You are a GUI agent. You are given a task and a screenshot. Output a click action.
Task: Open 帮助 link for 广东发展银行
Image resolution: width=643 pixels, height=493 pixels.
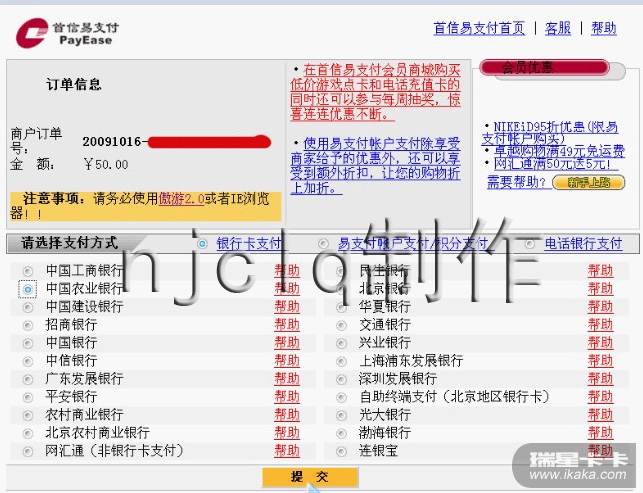pyautogui.click(x=287, y=379)
